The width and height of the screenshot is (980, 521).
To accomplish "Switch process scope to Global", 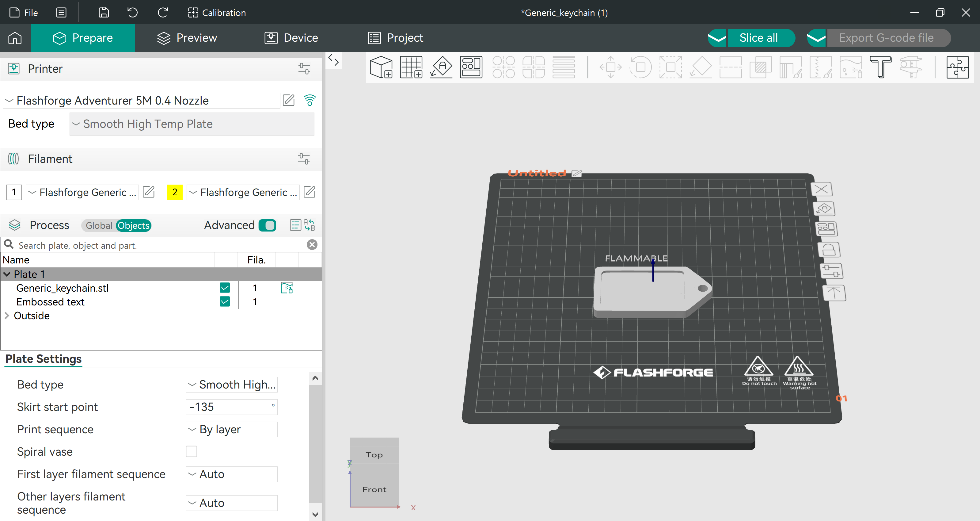I will point(99,225).
